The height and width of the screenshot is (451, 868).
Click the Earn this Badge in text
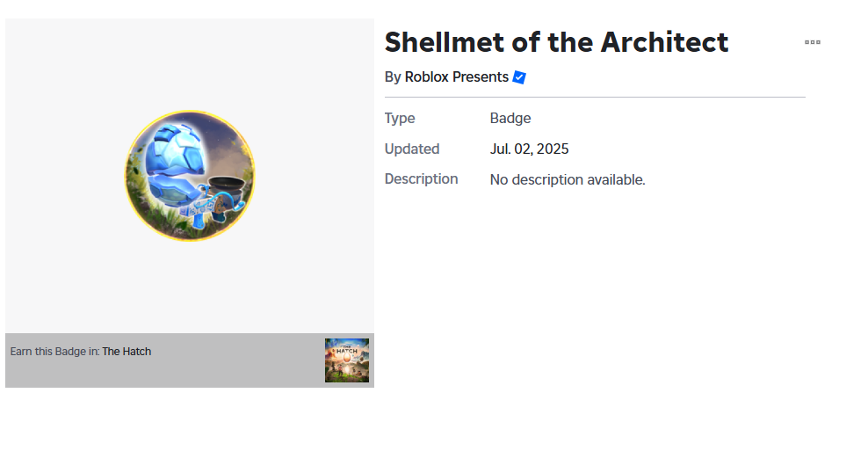54,352
